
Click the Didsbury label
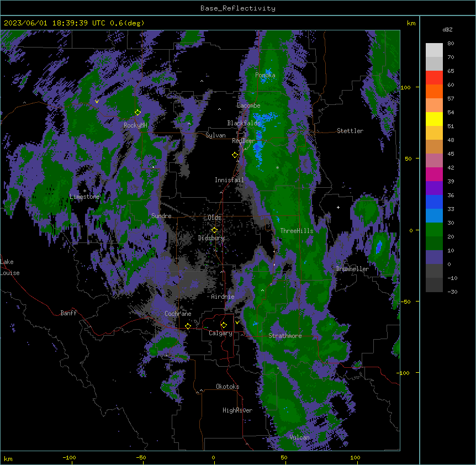tap(211, 238)
